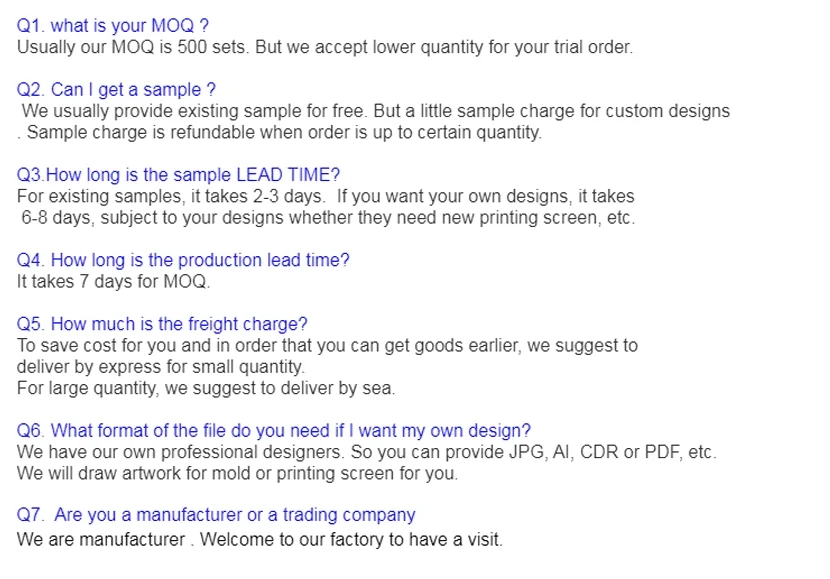The image size is (830, 579).
Task: Click the 'deliver by express for small quantity' line
Action: [x=160, y=366]
